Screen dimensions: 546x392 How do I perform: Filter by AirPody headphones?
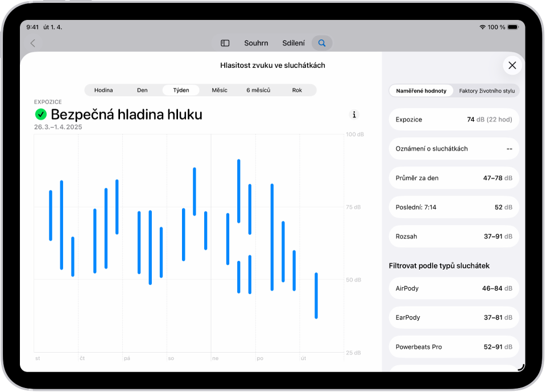[x=454, y=288]
